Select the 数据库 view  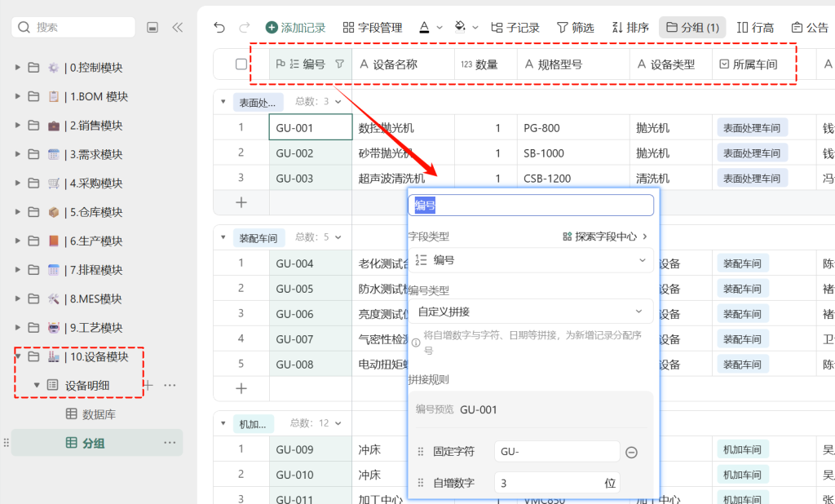91,414
